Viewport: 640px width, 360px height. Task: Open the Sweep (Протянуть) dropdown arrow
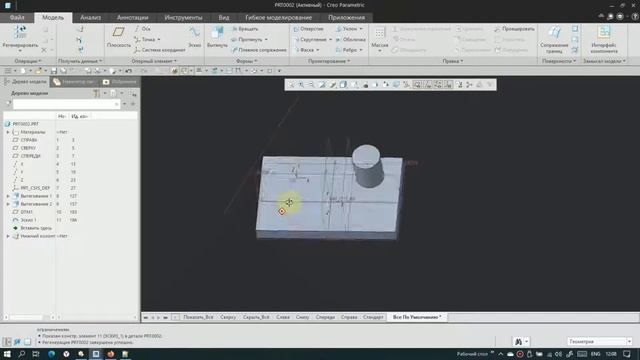click(266, 40)
